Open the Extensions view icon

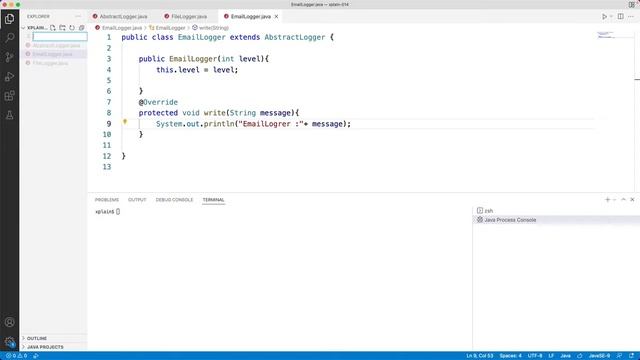[x=9, y=96]
